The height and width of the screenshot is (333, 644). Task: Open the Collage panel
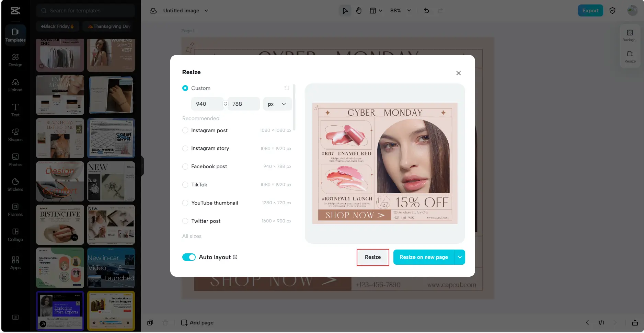[15, 234]
